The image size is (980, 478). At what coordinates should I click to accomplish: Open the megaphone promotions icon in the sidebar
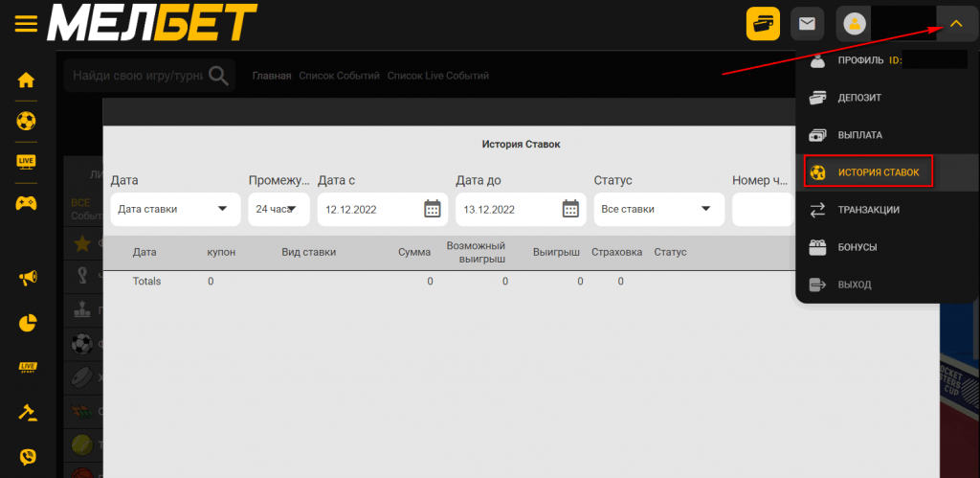(27, 278)
